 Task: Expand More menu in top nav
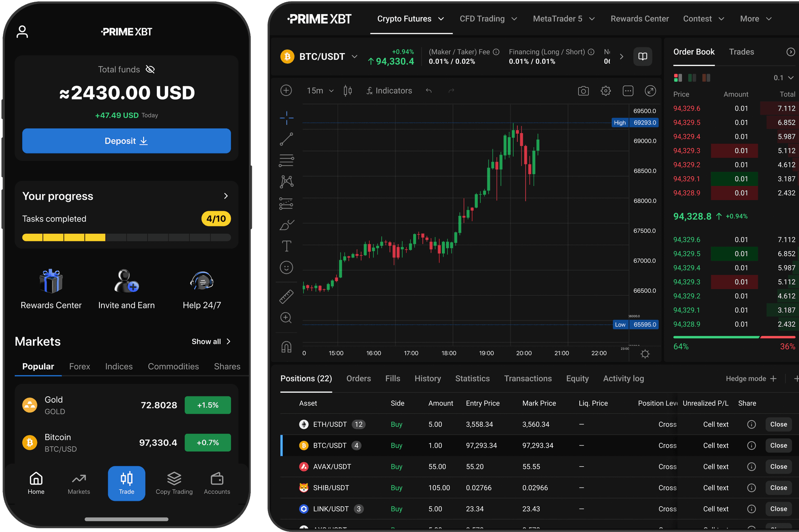pos(756,19)
